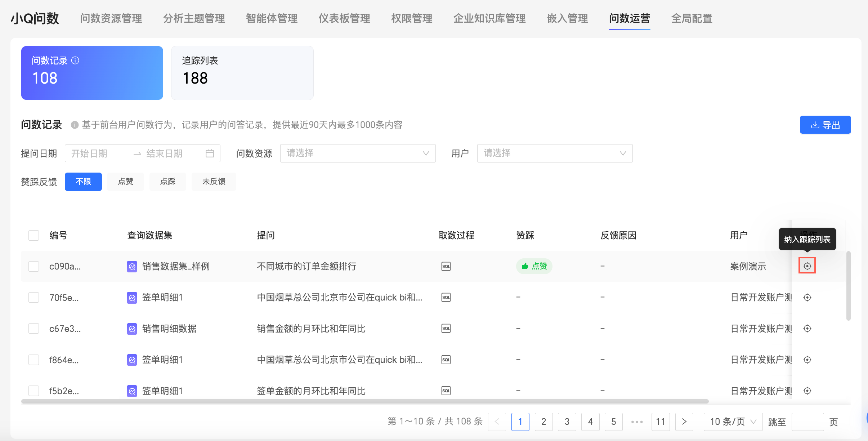View SQL process for row f5b2e

click(446, 391)
